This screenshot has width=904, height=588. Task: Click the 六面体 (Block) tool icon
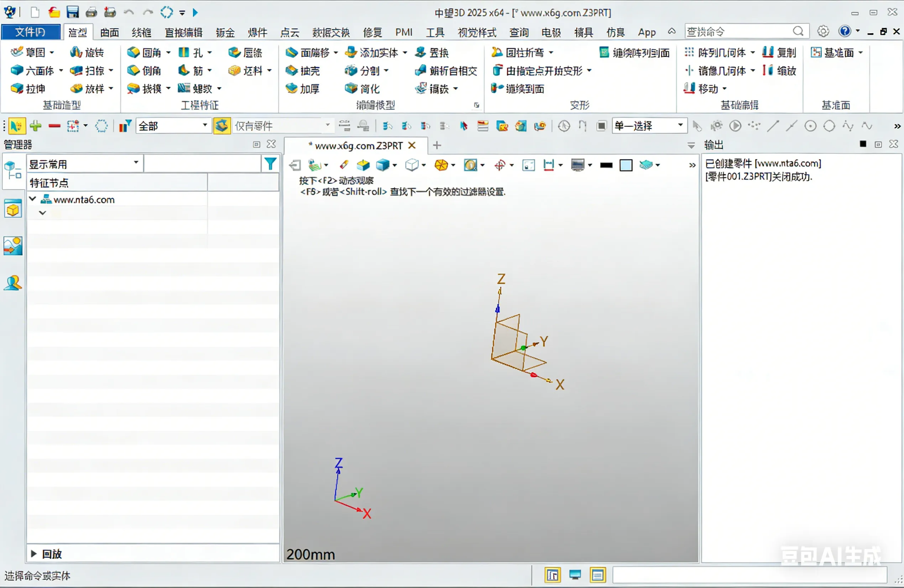17,71
